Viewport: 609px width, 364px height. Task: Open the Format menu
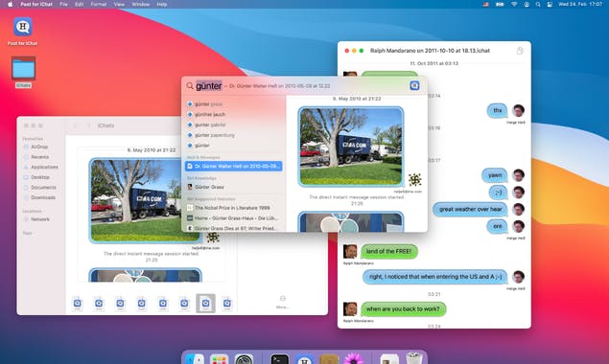click(x=99, y=4)
